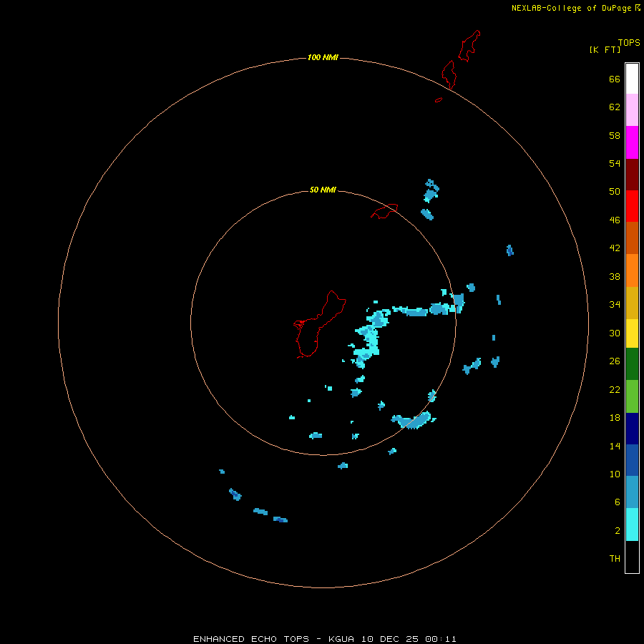Click the TH threshold legend label
Image resolution: width=644 pixels, height=644 pixels.
[615, 559]
